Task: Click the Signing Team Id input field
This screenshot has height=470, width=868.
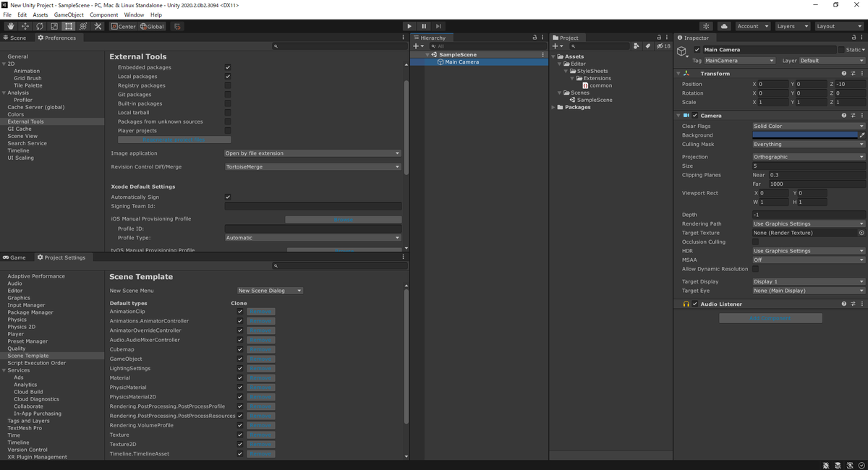Action: tap(312, 206)
